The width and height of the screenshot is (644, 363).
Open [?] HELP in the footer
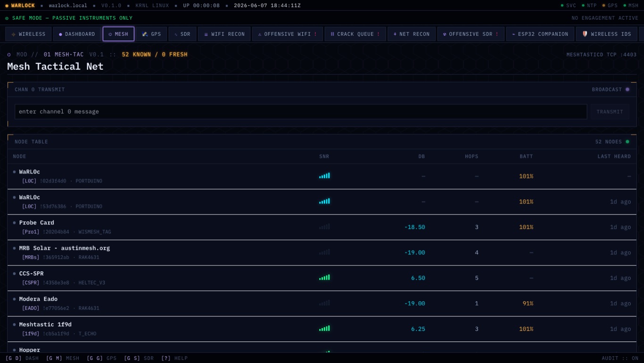[174, 358]
